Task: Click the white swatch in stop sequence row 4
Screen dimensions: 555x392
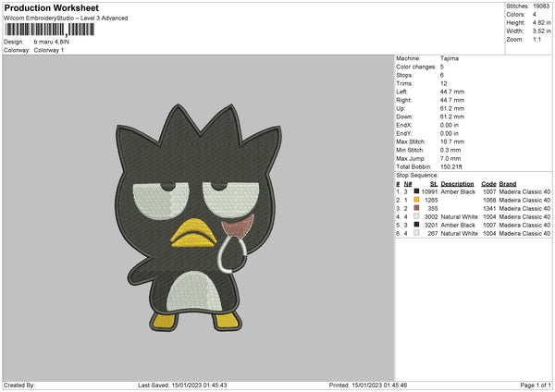Action: pyautogui.click(x=416, y=216)
